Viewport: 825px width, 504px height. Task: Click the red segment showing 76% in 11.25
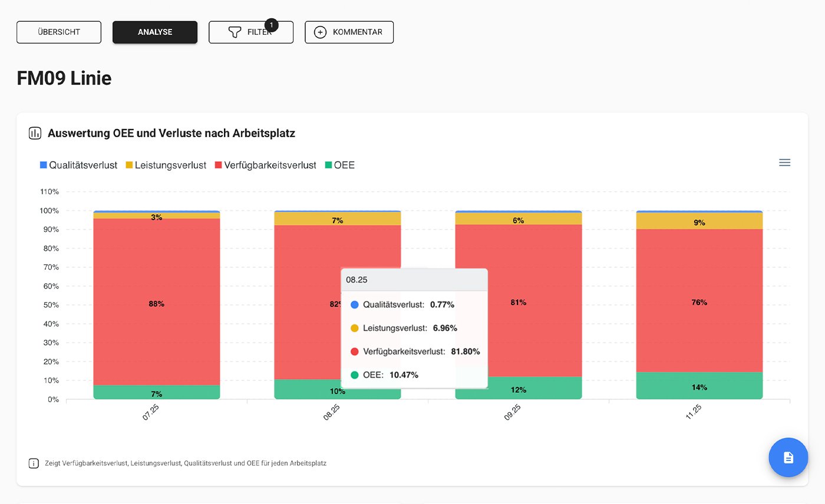[699, 302]
